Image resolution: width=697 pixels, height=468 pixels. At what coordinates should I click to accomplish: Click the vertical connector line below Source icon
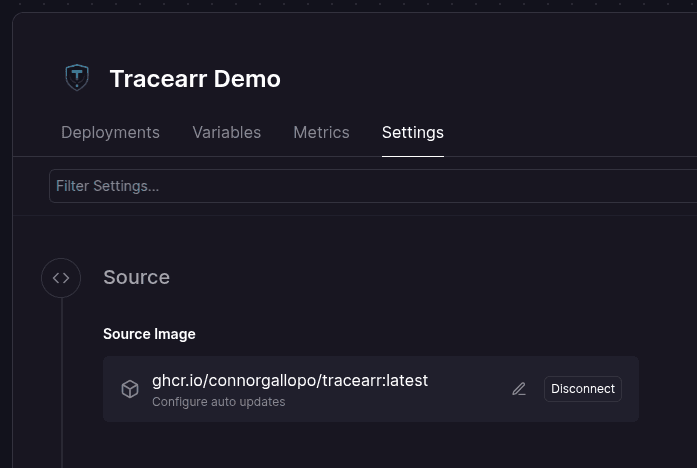pyautogui.click(x=62, y=380)
